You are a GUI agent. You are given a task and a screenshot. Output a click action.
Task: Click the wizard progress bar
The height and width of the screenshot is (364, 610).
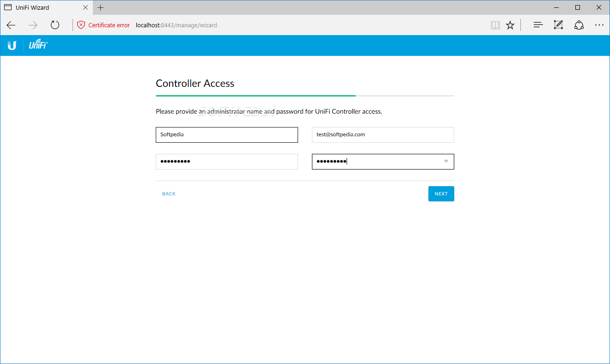pos(305,96)
